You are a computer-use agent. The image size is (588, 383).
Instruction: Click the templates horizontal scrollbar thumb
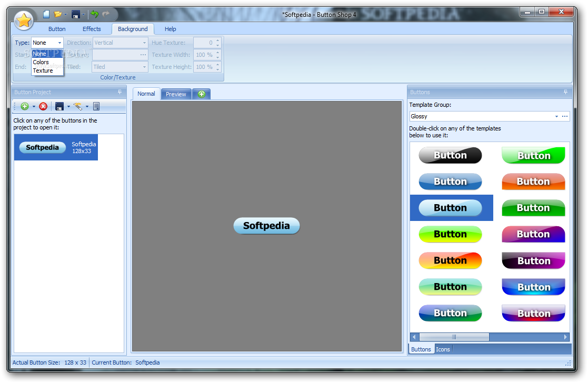pos(454,337)
